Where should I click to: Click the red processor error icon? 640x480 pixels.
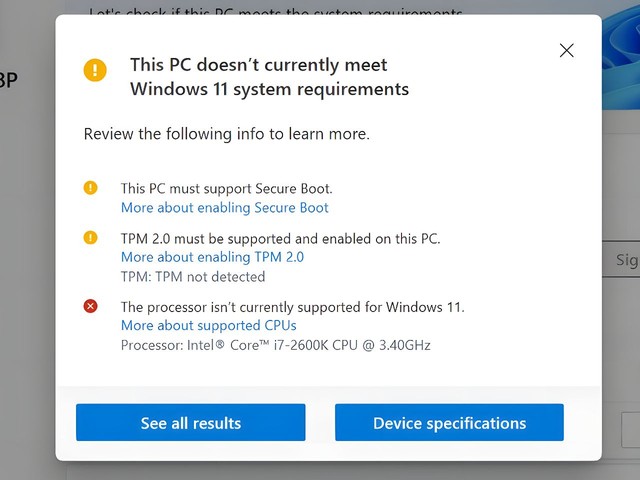click(x=91, y=306)
